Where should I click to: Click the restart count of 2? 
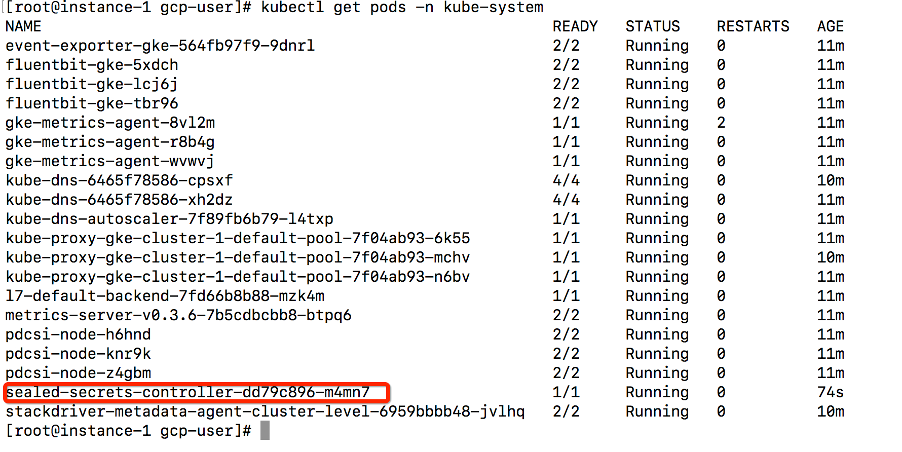(721, 123)
